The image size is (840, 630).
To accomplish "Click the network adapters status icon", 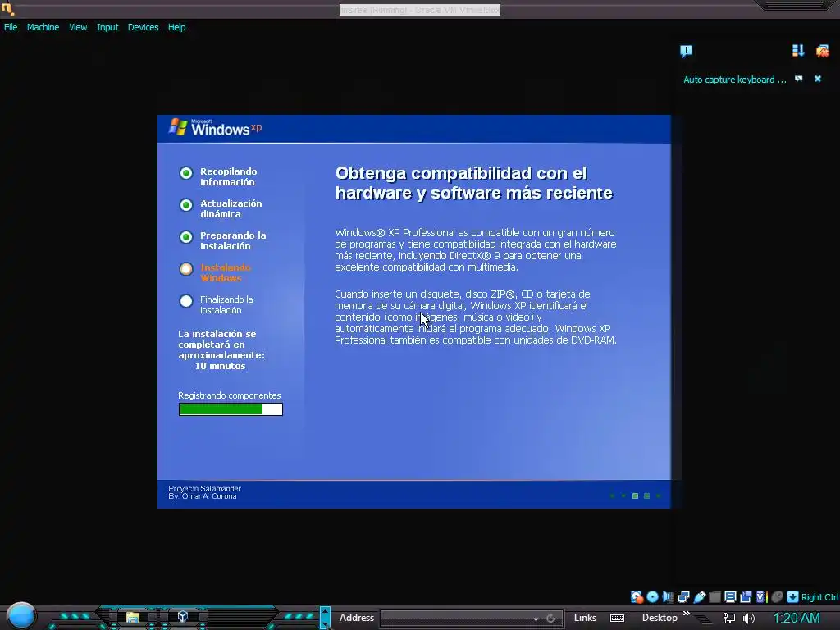I will (x=683, y=597).
